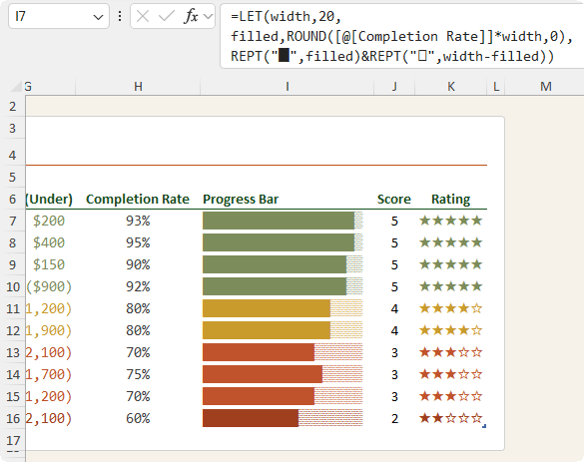Viewport: 584px width, 462px height.
Task: Click the five-star rating in row 8
Action: tap(451, 243)
